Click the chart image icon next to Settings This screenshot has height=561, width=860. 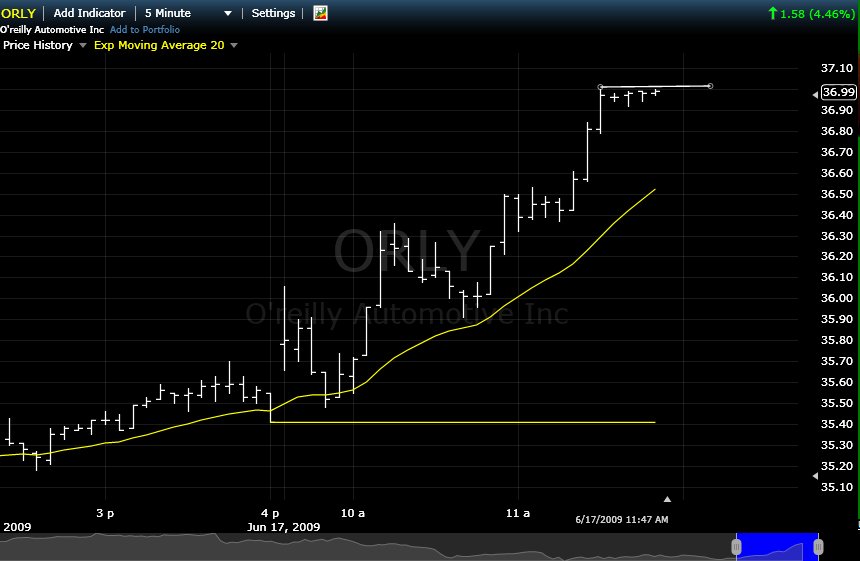point(320,13)
